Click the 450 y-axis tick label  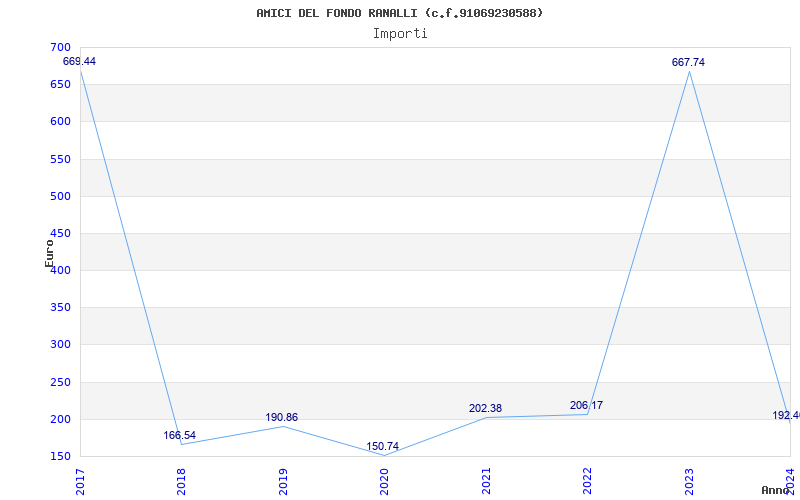[x=60, y=233]
